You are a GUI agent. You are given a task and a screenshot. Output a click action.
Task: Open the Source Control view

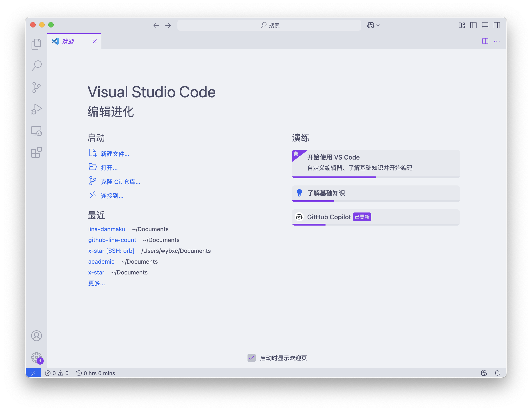(x=36, y=87)
